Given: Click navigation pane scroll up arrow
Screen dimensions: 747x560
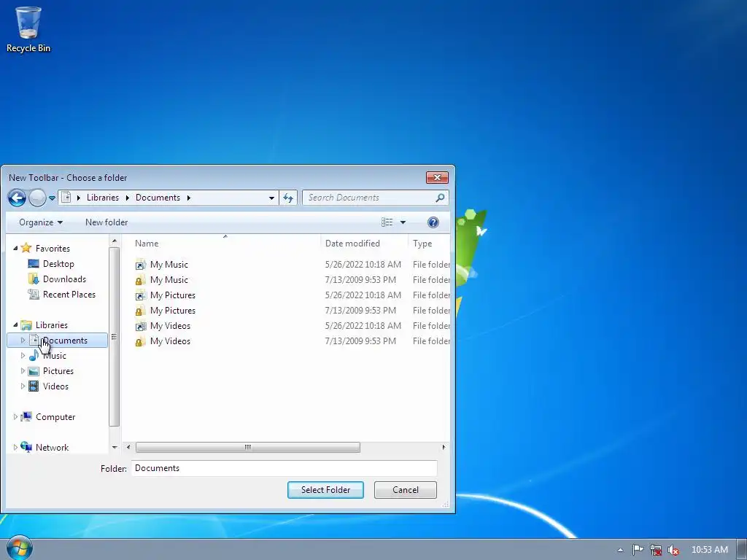Looking at the screenshot, I should (115, 241).
